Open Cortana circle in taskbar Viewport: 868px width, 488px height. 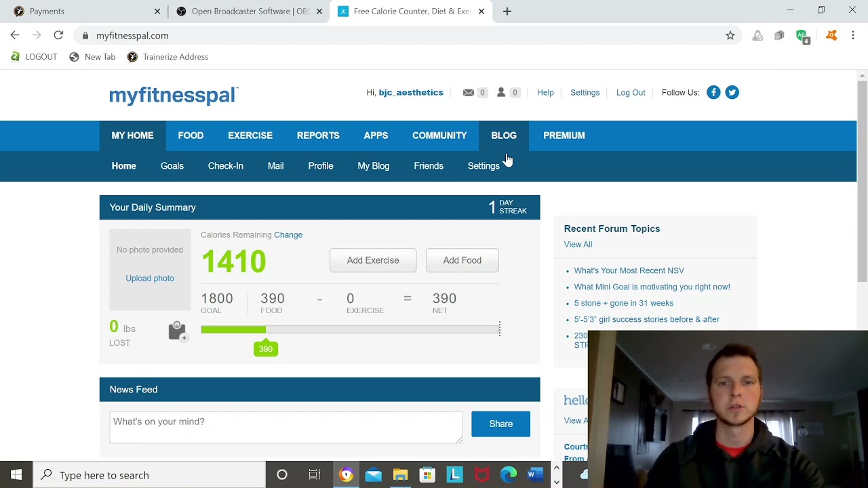[x=282, y=475]
